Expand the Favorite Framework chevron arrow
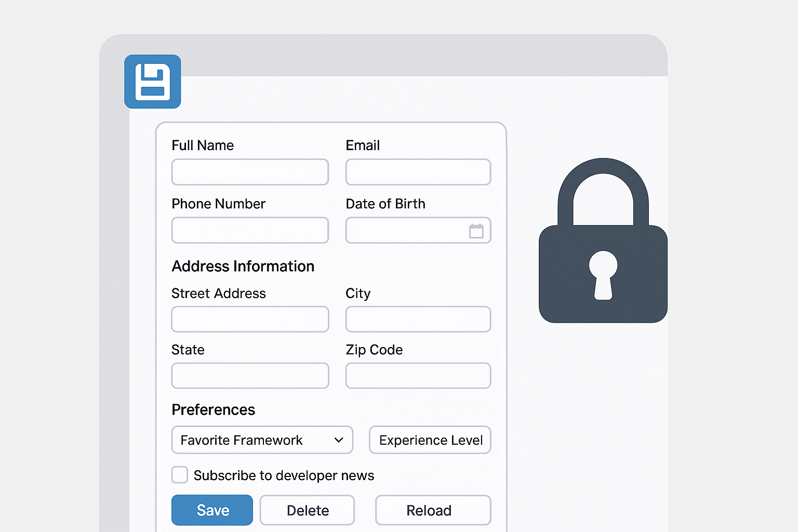Image resolution: width=798 pixels, height=532 pixels. click(339, 440)
